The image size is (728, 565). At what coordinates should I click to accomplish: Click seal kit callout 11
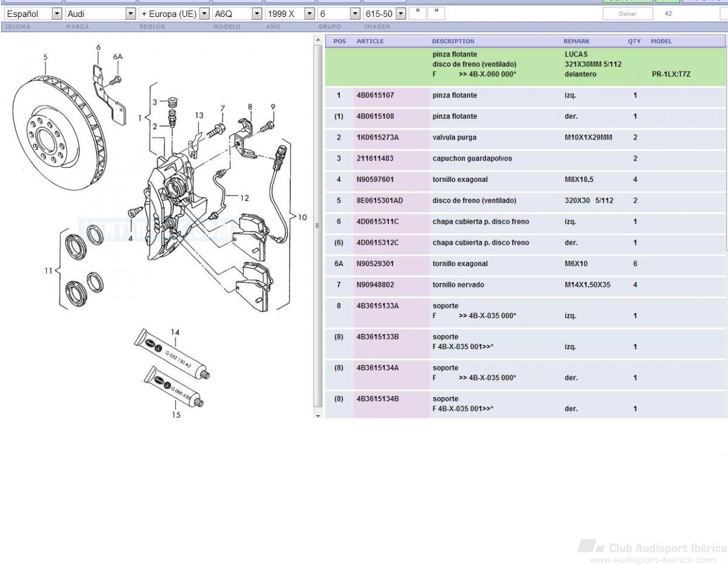(48, 270)
